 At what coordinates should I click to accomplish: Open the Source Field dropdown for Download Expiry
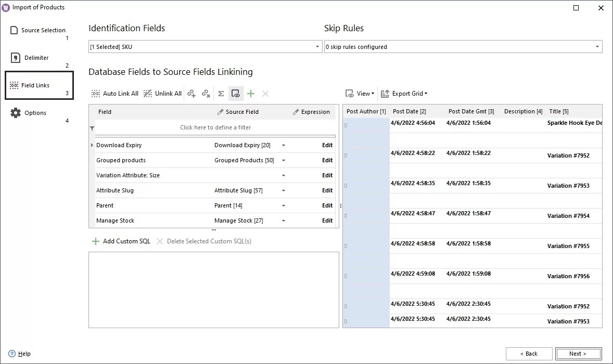pos(284,145)
